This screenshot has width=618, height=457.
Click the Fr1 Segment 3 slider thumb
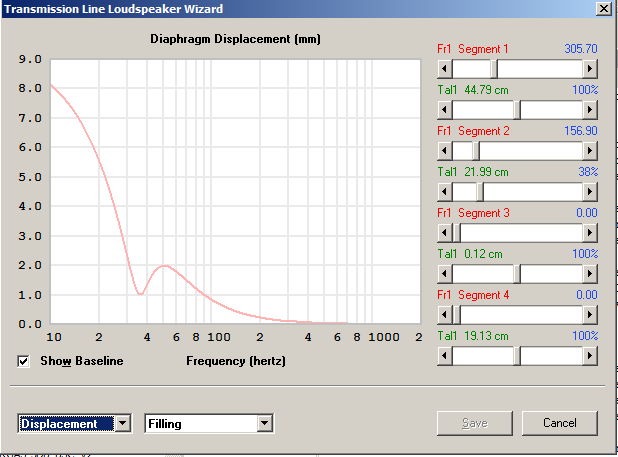(456, 233)
